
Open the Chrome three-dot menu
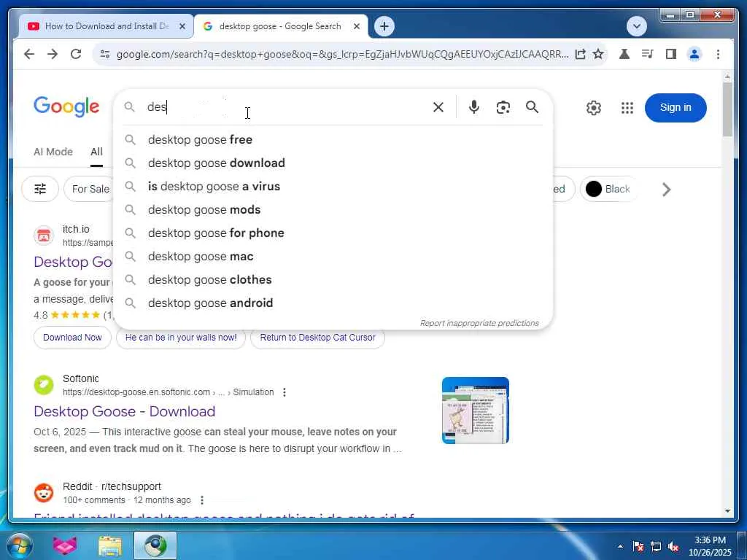[718, 54]
